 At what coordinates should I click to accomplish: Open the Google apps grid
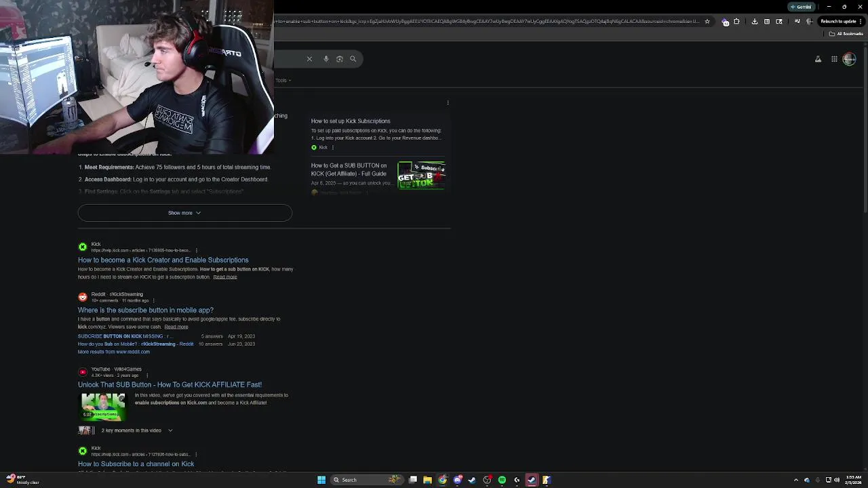[835, 59]
